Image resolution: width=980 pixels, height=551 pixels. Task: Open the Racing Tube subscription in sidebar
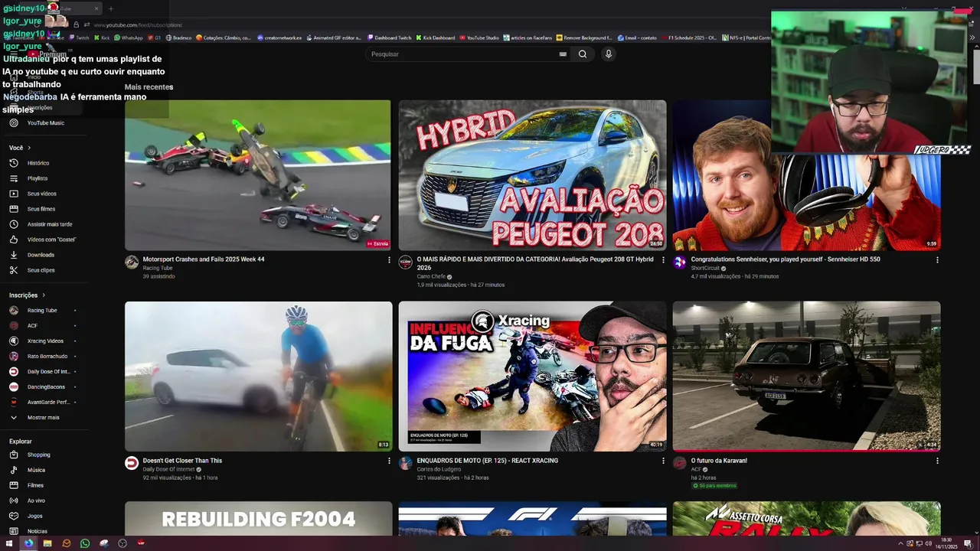42,311
